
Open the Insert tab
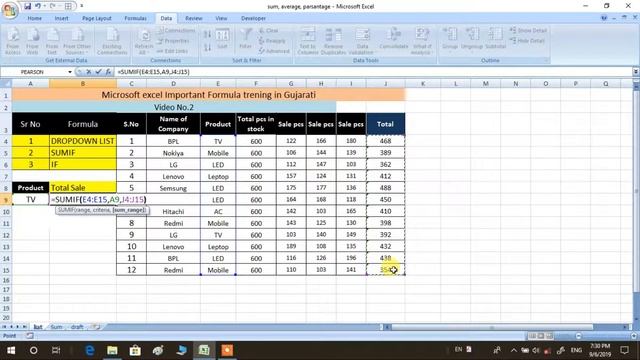pyautogui.click(x=62, y=18)
